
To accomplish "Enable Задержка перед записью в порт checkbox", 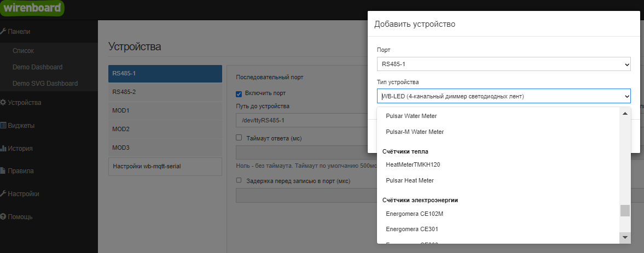I will [239, 180].
